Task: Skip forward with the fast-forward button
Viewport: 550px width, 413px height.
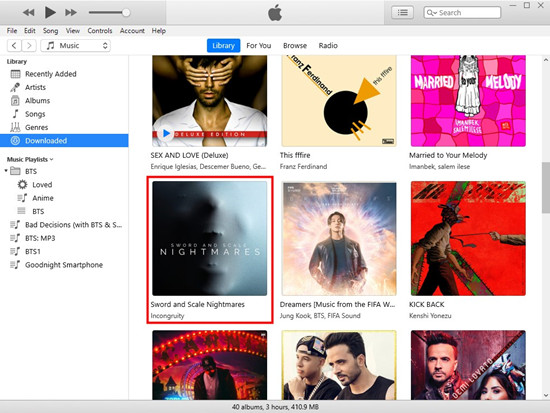Action: point(71,13)
